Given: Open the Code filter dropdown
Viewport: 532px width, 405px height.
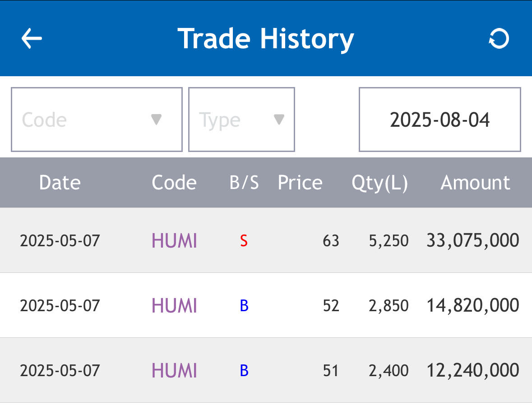Looking at the screenshot, I should 97,120.
